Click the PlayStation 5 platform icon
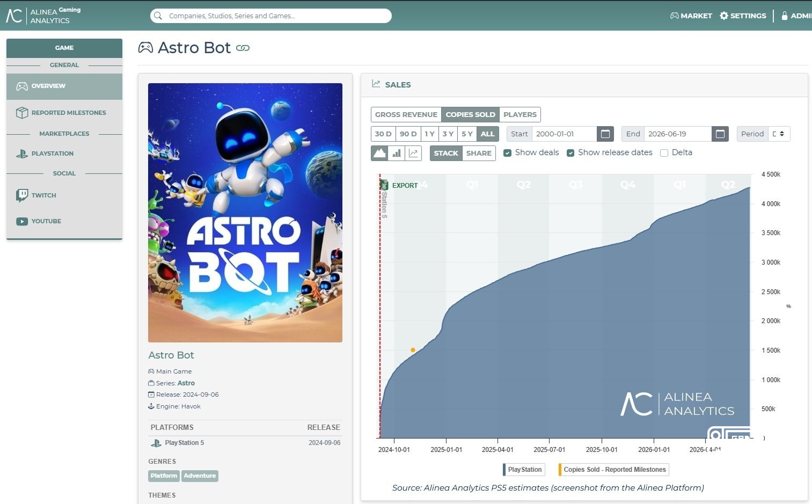812x504 pixels. click(156, 443)
